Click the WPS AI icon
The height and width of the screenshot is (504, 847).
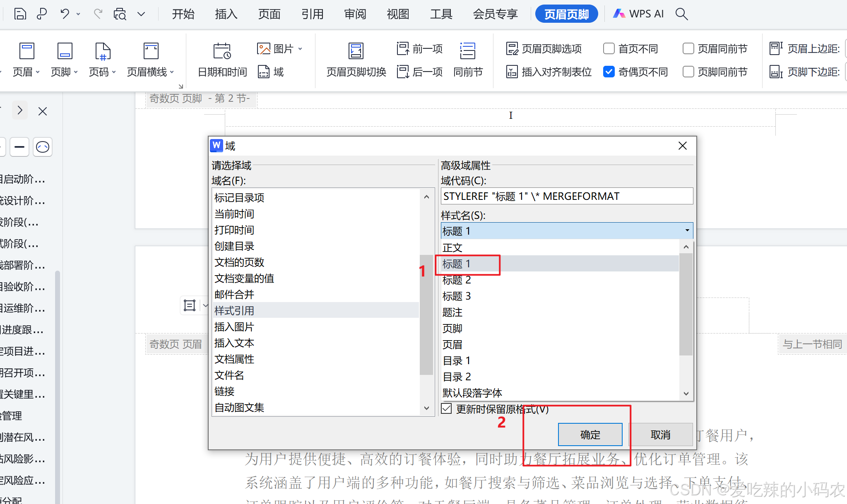pyautogui.click(x=620, y=14)
